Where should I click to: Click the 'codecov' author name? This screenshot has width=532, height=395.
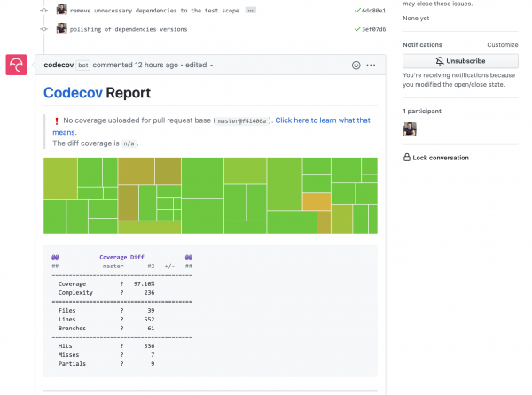[x=59, y=65]
